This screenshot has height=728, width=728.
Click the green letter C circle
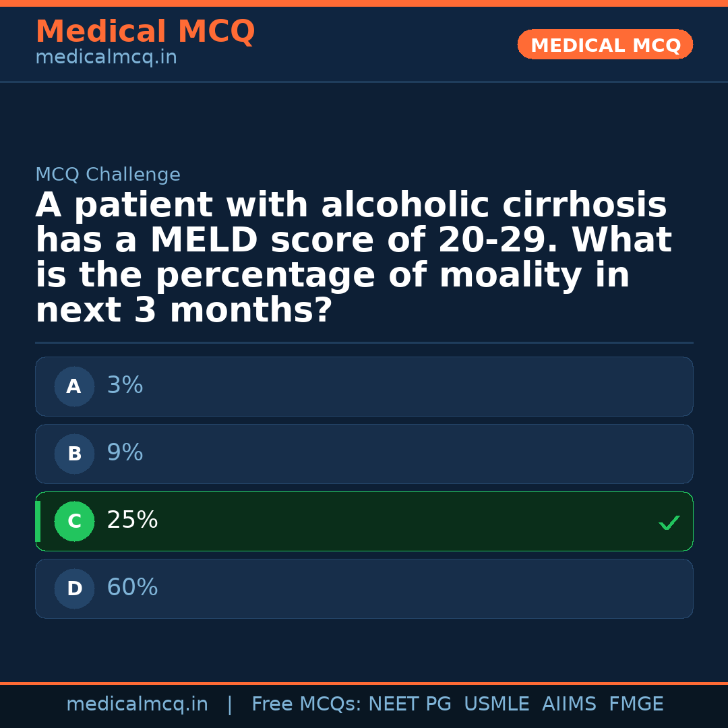pyautogui.click(x=74, y=522)
